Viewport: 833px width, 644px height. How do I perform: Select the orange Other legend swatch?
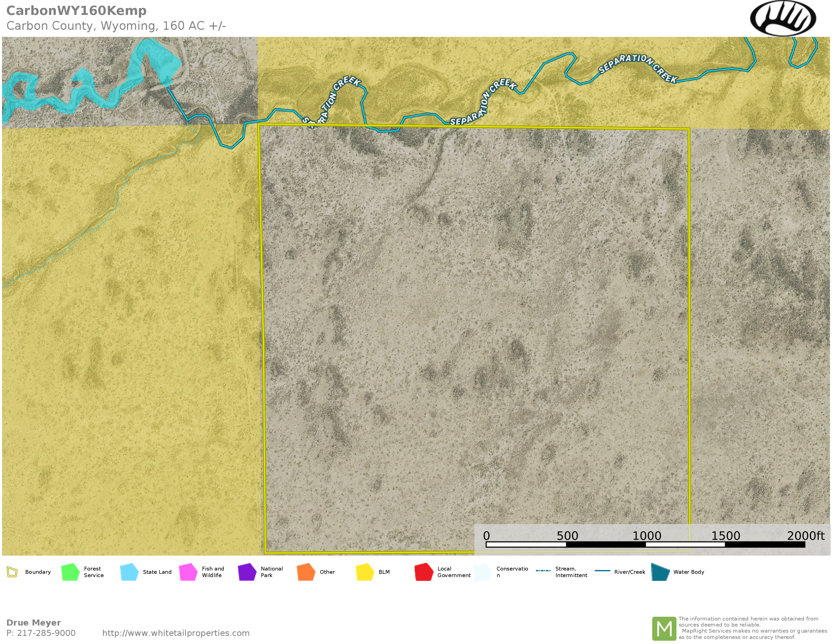click(306, 572)
